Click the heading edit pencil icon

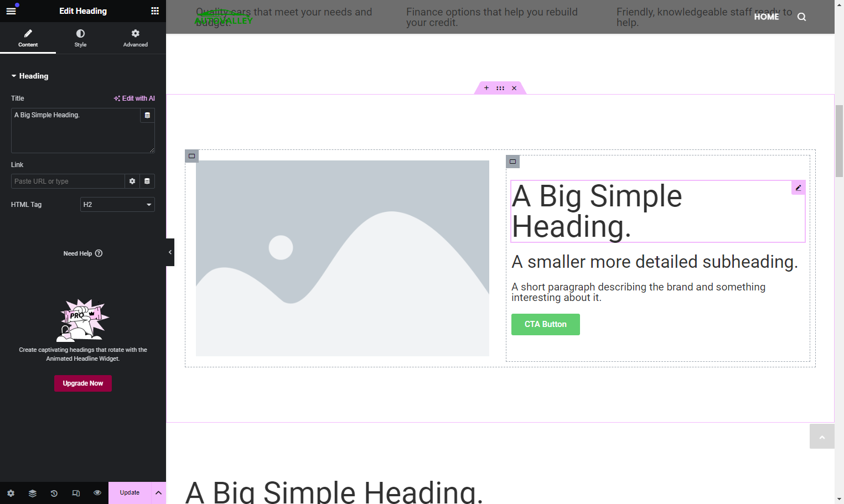(798, 188)
